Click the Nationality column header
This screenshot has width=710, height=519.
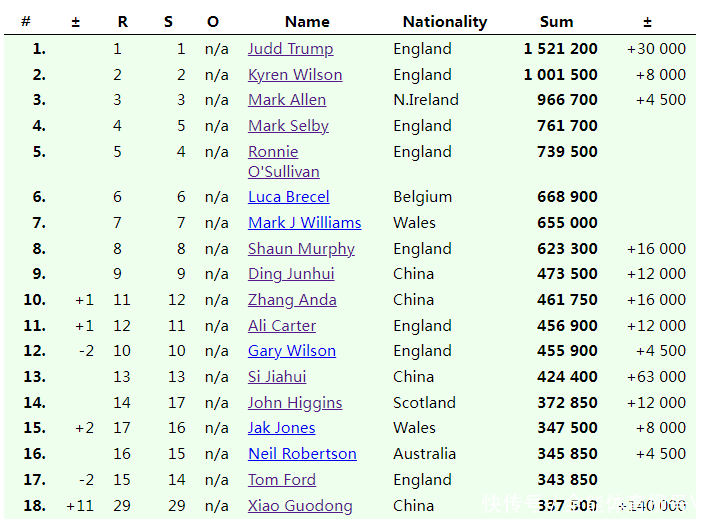click(x=445, y=21)
